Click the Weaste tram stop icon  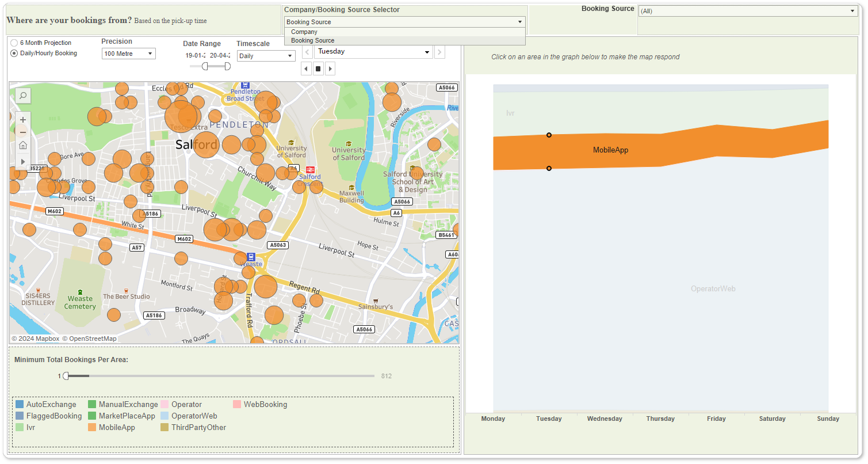tap(250, 256)
